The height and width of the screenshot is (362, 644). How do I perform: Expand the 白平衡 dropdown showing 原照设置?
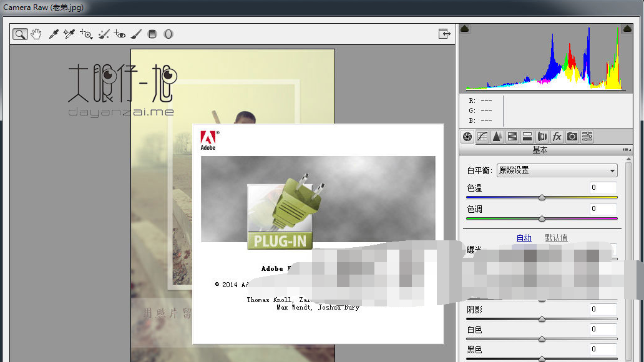[557, 170]
